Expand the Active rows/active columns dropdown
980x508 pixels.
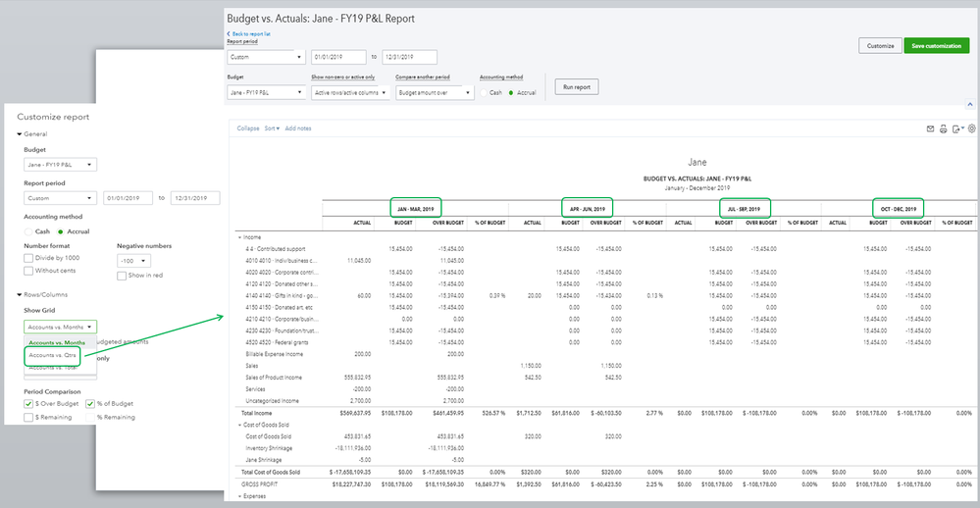[x=351, y=92]
